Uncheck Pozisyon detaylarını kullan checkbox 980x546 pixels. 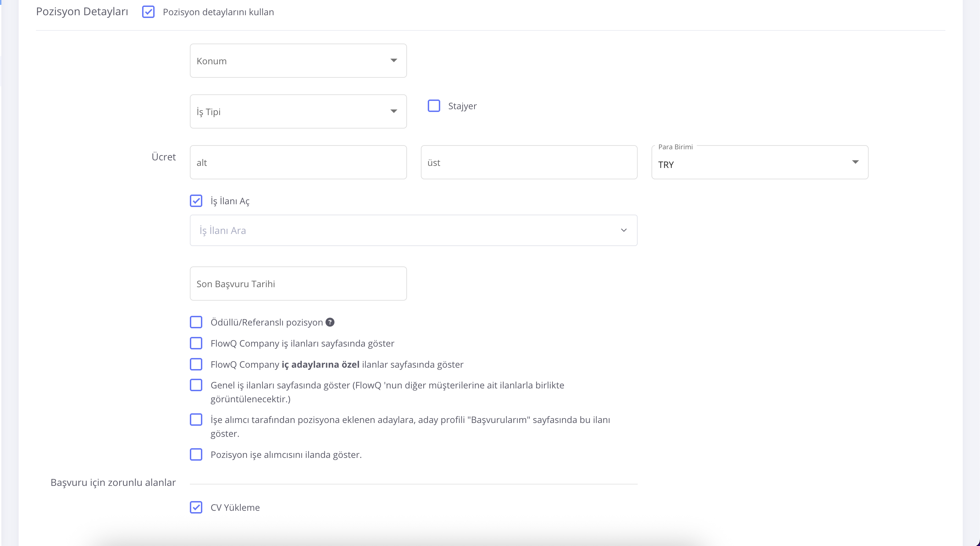point(148,12)
